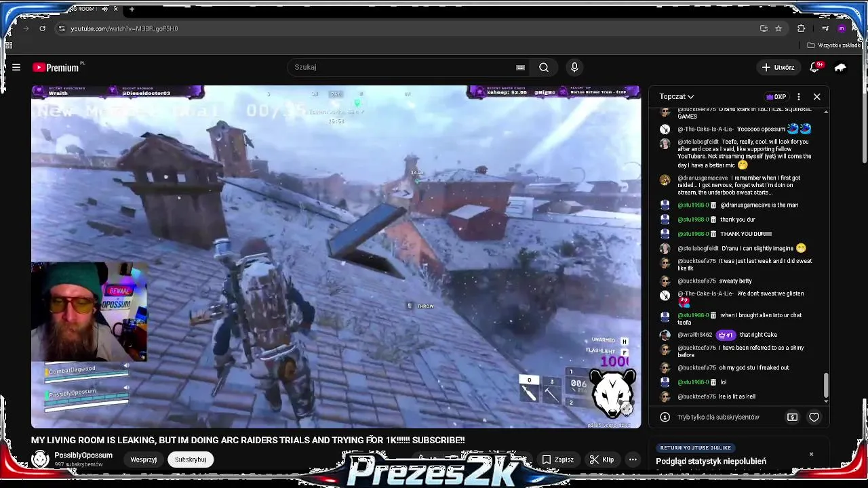This screenshot has width=868, height=488.
Task: Go to YouTube Premium home logo
Action: [57, 67]
